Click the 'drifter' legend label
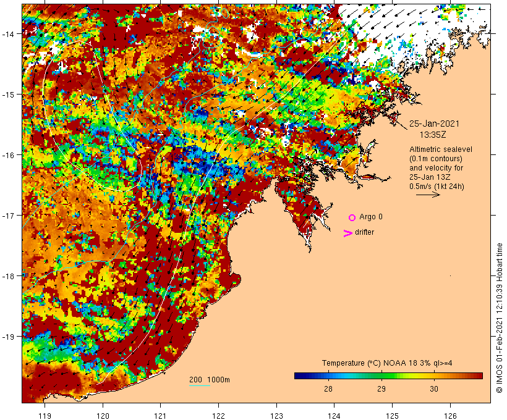Screen dimensions: 507x420 [364, 232]
